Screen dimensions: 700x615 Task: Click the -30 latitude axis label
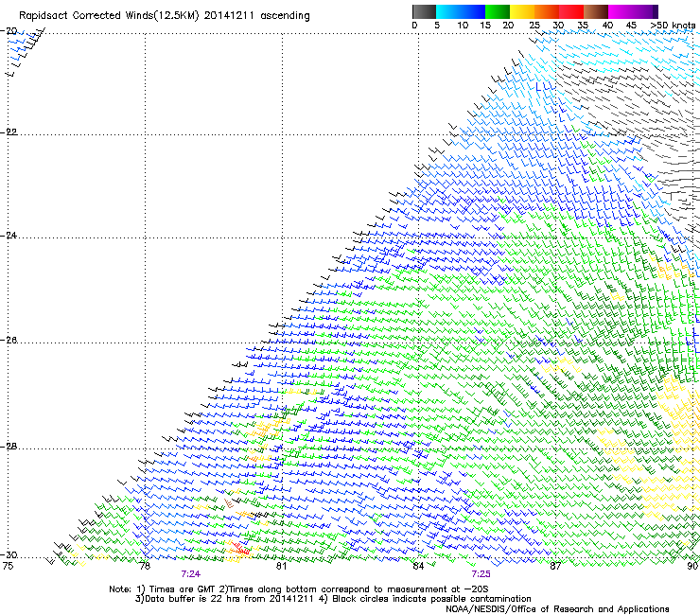[9, 555]
